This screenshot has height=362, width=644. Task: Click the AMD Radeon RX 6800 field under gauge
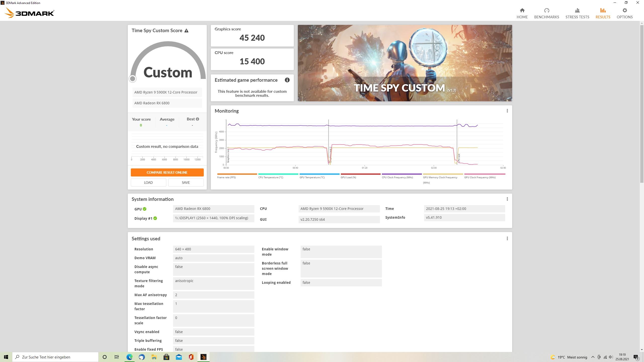click(x=167, y=103)
